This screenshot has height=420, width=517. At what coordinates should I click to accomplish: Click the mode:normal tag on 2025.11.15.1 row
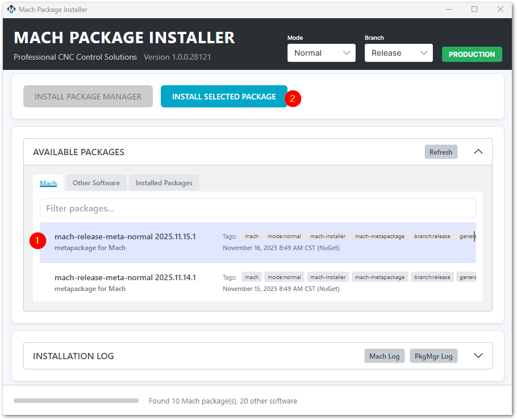coord(284,236)
